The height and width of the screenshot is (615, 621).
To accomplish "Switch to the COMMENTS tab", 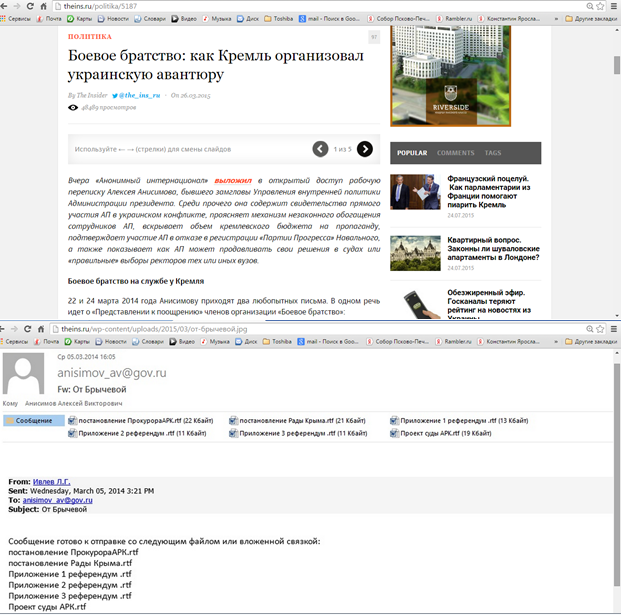I will tap(455, 153).
